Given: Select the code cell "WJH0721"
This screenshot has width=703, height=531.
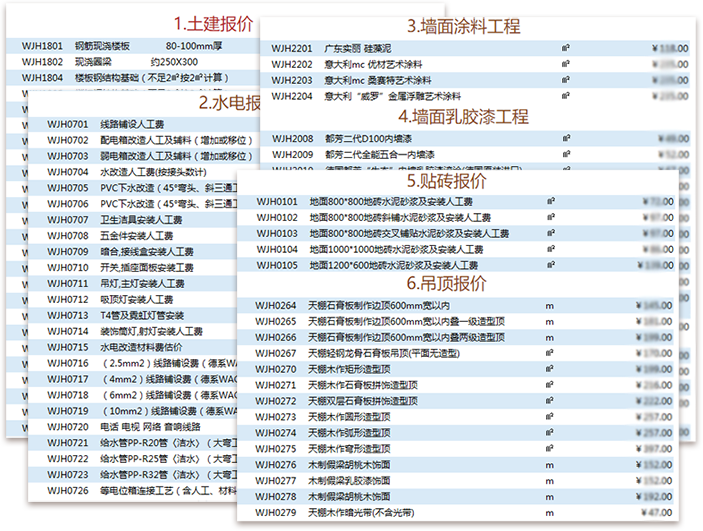Looking at the screenshot, I should pyautogui.click(x=68, y=443).
